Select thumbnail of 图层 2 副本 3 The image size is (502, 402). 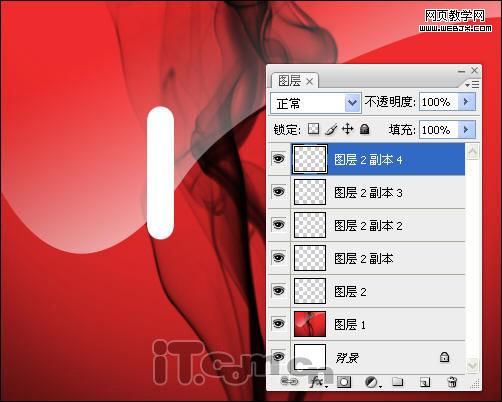coord(310,192)
